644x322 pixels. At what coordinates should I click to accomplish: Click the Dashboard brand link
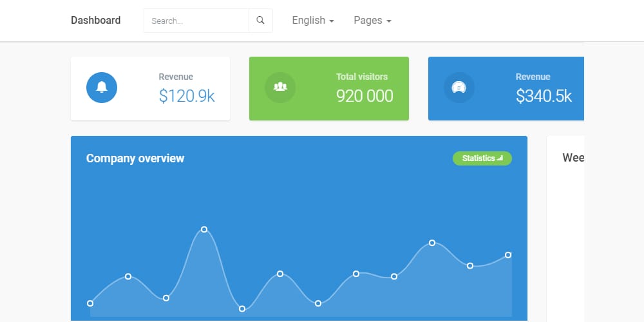pos(95,21)
